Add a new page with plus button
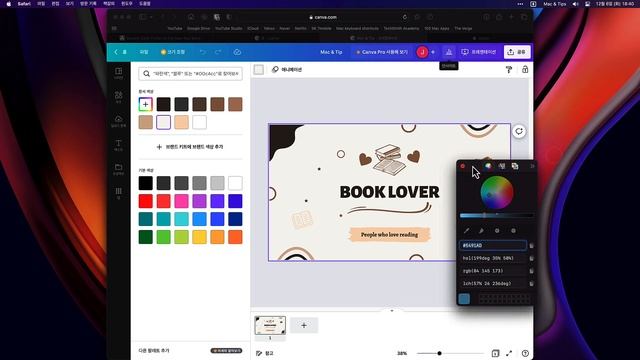The height and width of the screenshot is (360, 640). pos(304,325)
